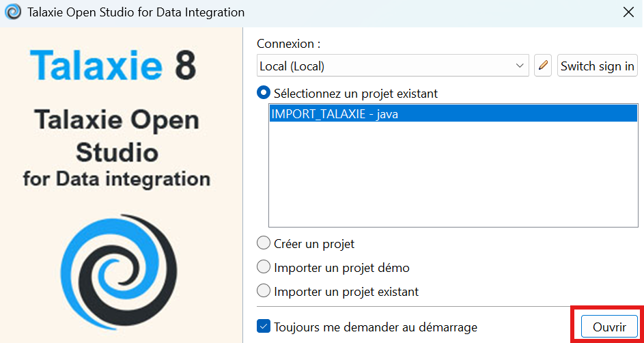644x343 pixels.
Task: Select the 'Sélectionnez un projet existant' radio button
Action: 264,93
